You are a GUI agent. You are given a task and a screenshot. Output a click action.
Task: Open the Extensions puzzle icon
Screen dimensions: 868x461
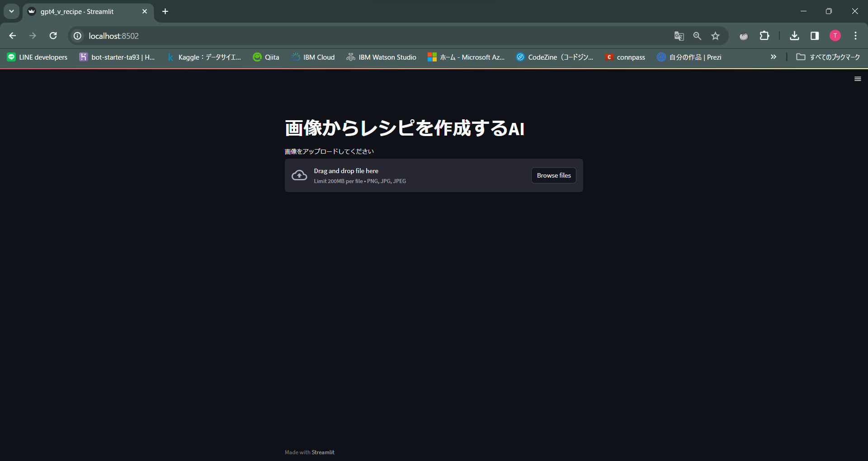764,36
